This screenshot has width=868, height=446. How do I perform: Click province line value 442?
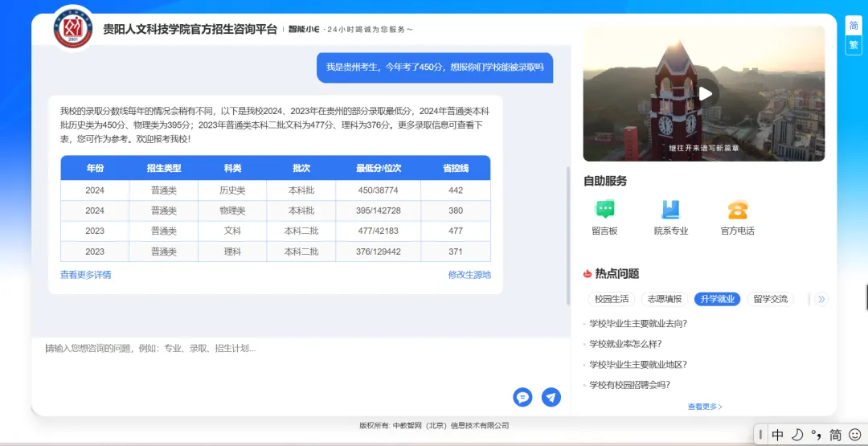click(x=456, y=190)
